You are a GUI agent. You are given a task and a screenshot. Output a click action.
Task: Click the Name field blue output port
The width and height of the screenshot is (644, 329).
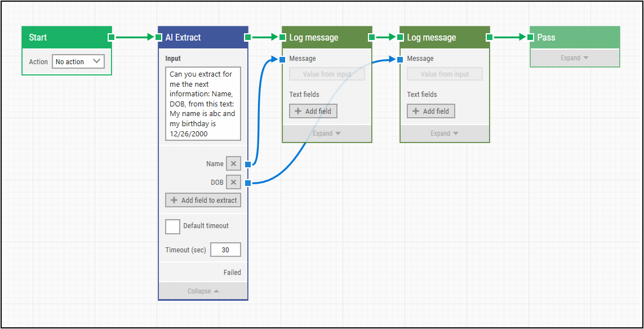(248, 164)
